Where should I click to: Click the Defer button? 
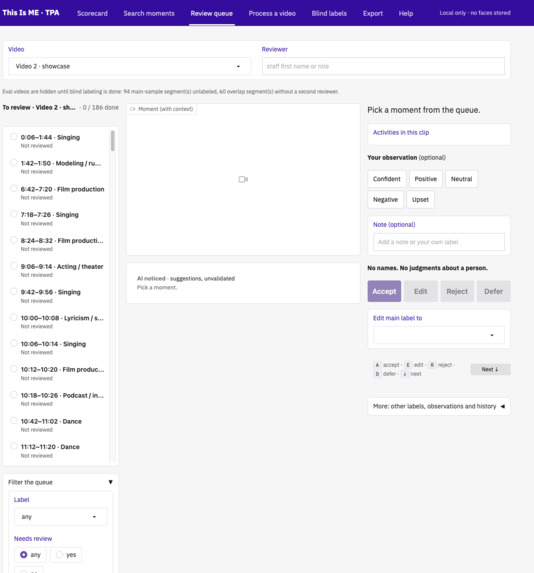pyautogui.click(x=493, y=291)
